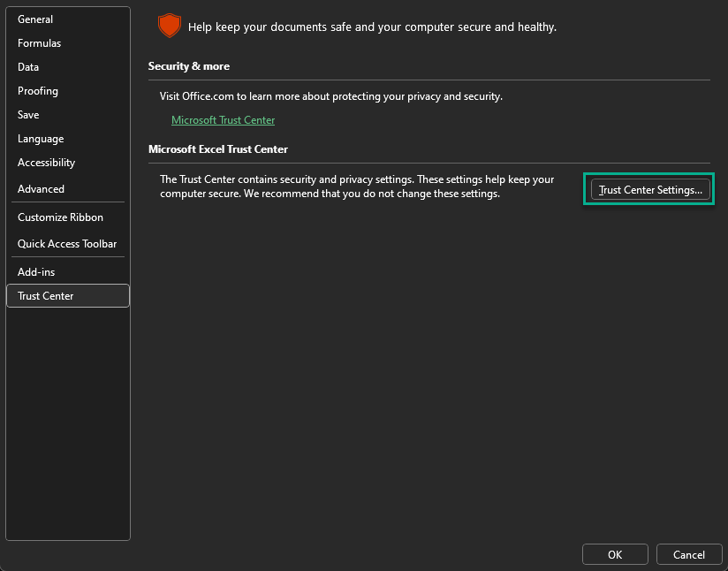Click the selected Trust Center category
The width and height of the screenshot is (728, 571).
[x=46, y=296]
